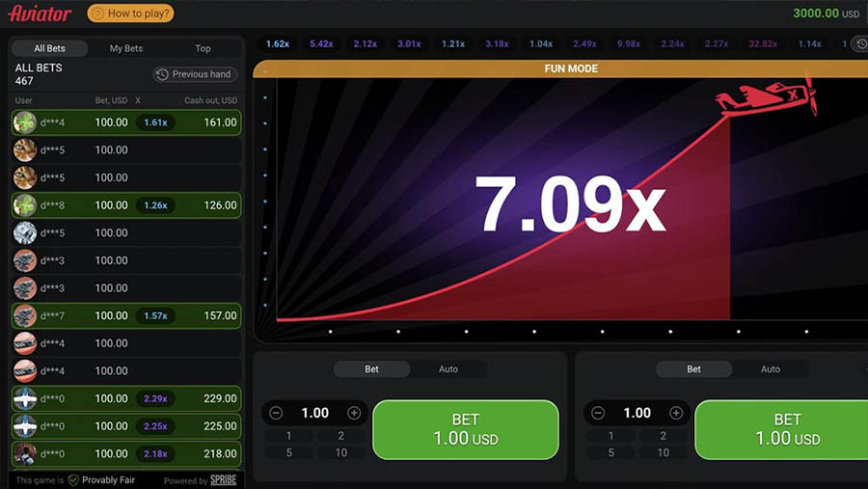This screenshot has height=489, width=868.
Task: Place bet with first green BET button
Action: 465,429
